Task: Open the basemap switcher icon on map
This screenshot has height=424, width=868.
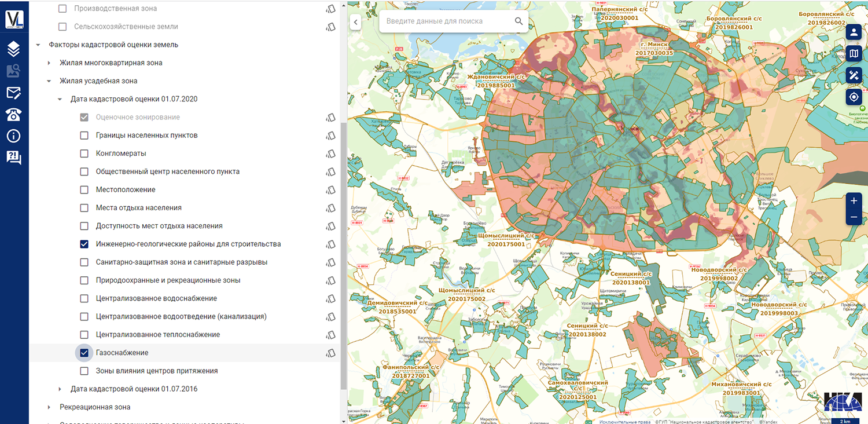Action: 854,54
